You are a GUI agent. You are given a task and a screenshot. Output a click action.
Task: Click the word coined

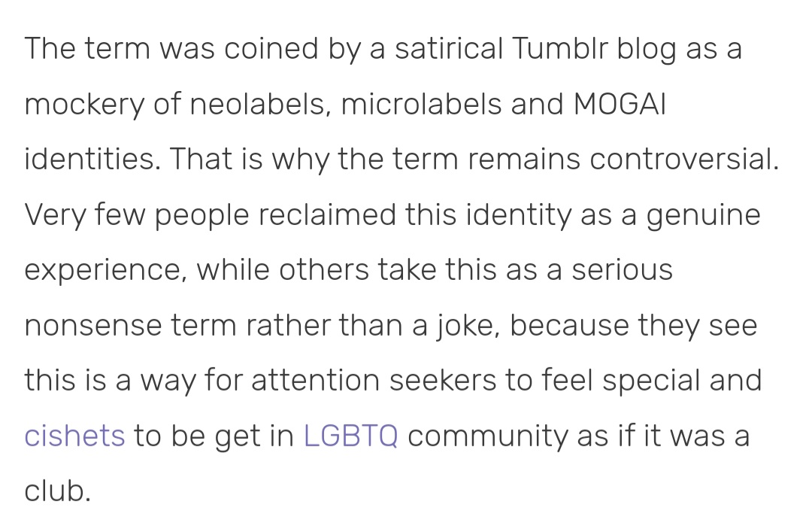click(271, 48)
